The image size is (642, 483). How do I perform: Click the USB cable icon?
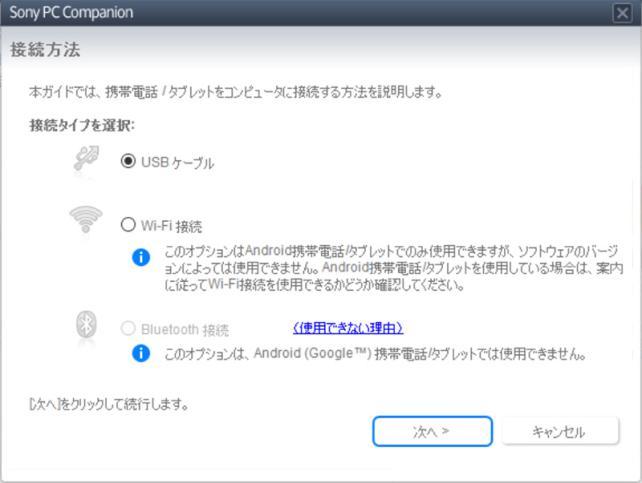[86, 160]
